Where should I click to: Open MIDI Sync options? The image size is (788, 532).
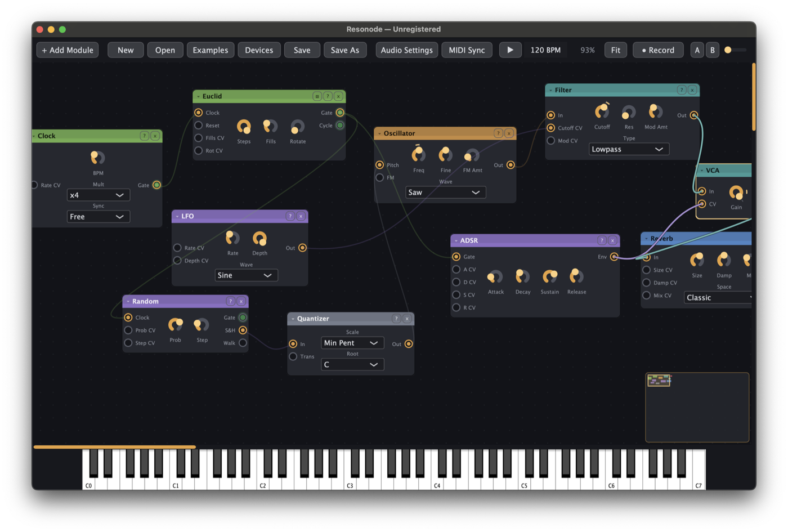pyautogui.click(x=467, y=50)
